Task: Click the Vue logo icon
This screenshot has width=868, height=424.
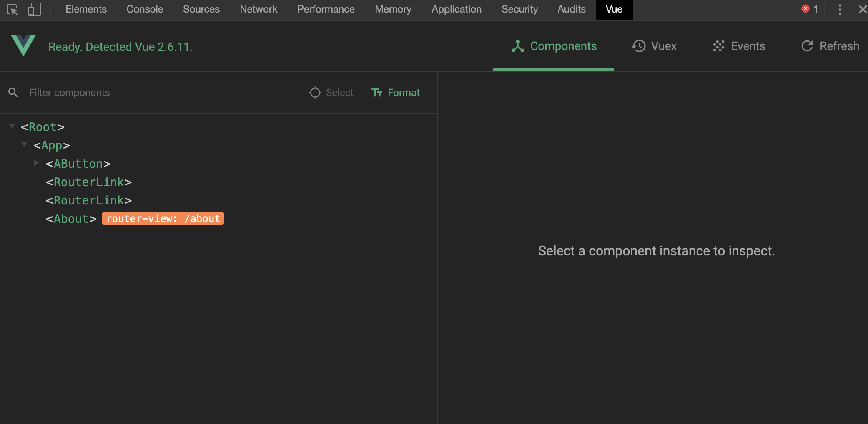Action: click(23, 45)
